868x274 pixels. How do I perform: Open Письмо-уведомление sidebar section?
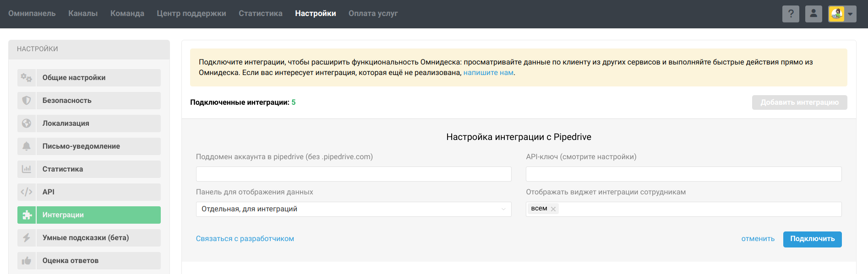click(89, 146)
